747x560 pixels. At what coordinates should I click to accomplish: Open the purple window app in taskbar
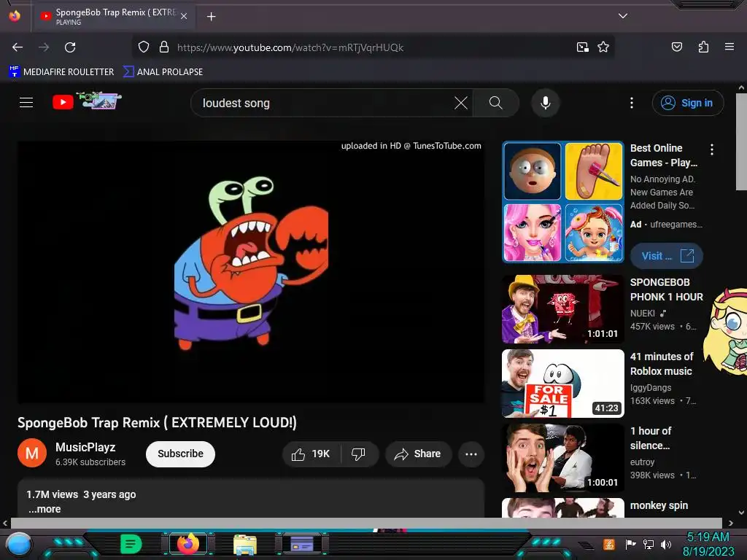(302, 544)
